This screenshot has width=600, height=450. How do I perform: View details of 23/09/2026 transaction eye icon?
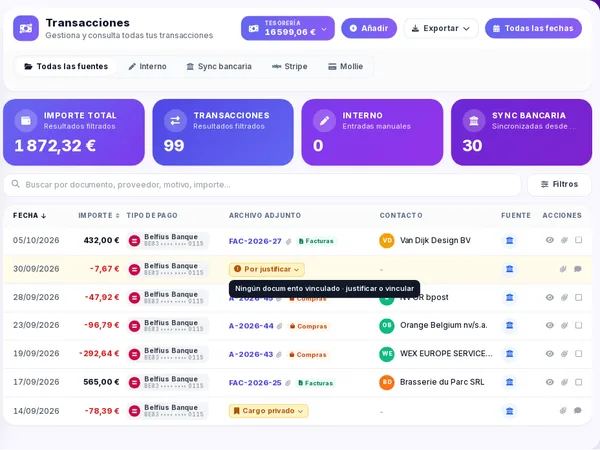[550, 325]
